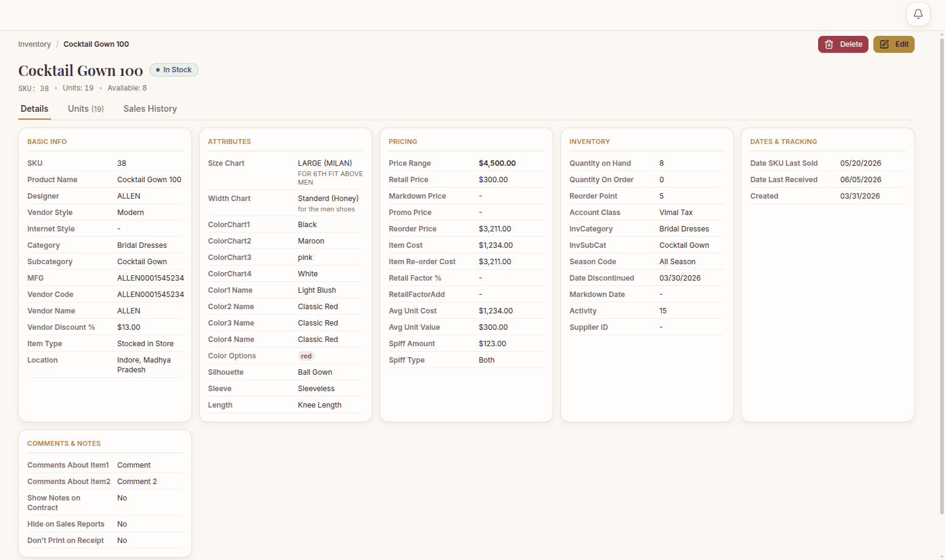Click the Reorder Price value $3,211.00

pyautogui.click(x=495, y=229)
